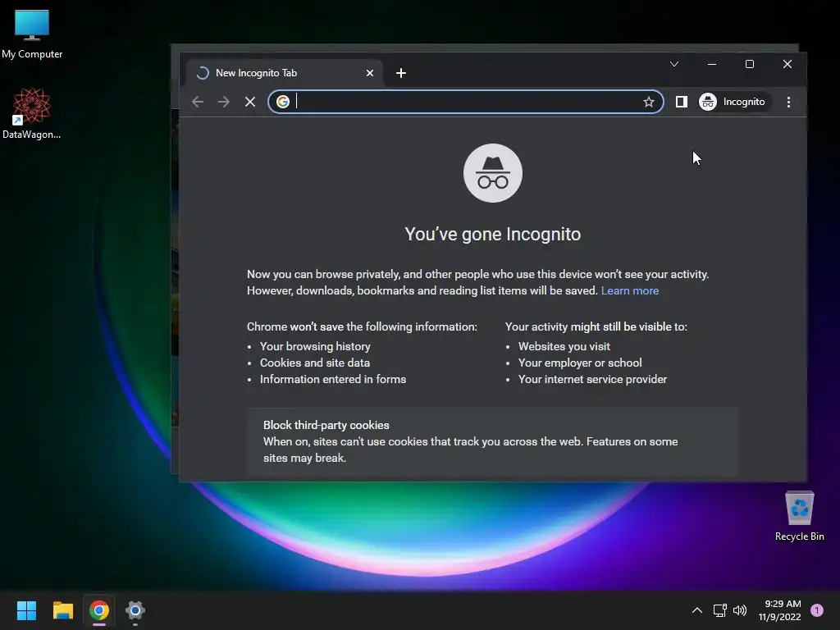The width and height of the screenshot is (840, 630).
Task: Open File Explorer from the taskbar
Action: click(x=62, y=610)
